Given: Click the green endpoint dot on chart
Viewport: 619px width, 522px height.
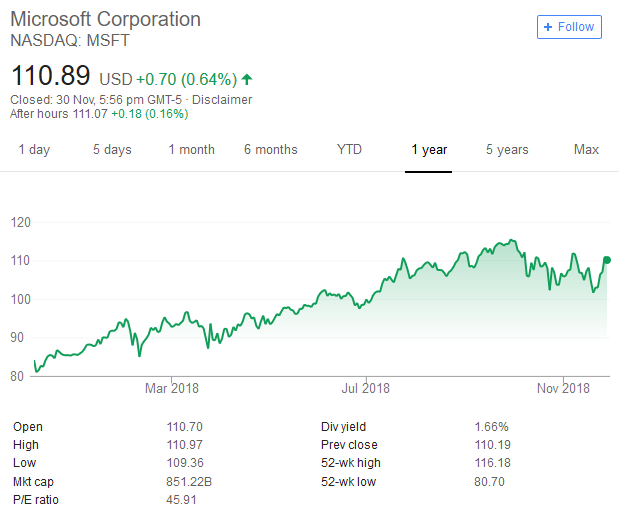Looking at the screenshot, I should click(x=607, y=260).
